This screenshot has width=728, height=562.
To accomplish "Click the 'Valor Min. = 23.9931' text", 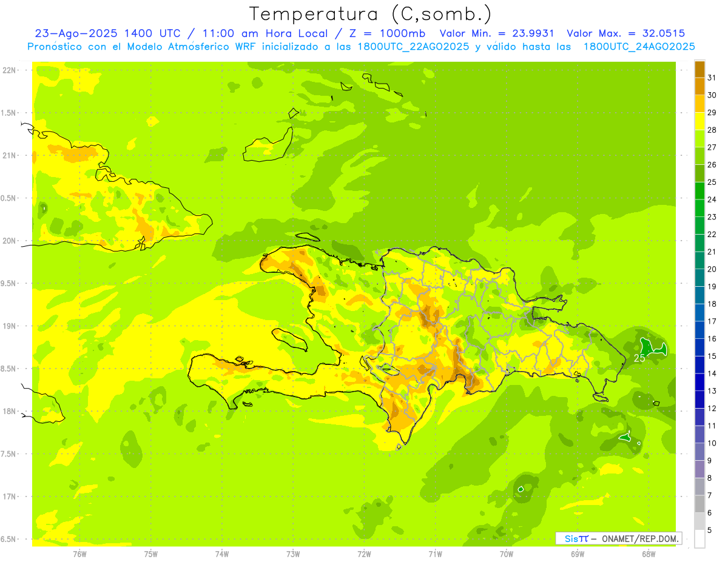I will [x=496, y=33].
